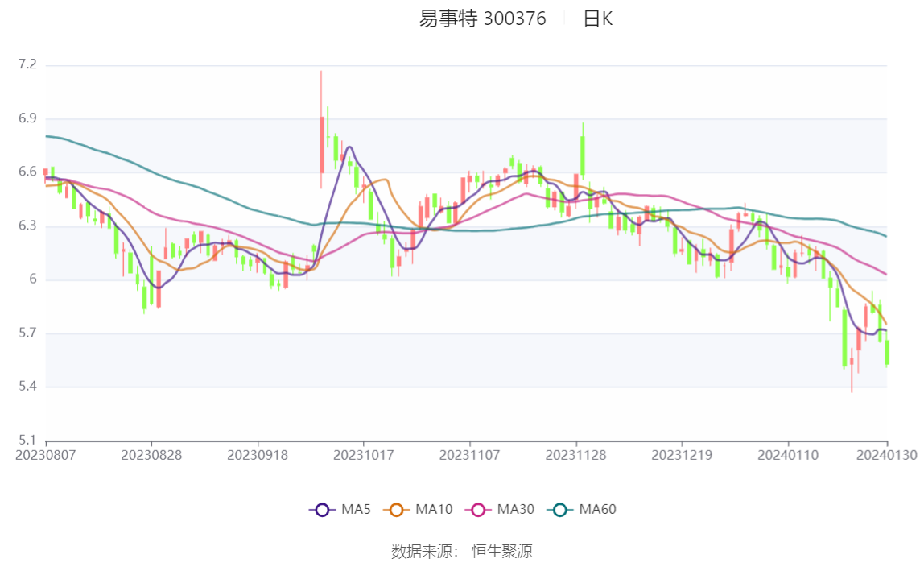Click the 20230828 date axis label
The width and height of the screenshot is (924, 563).
click(x=151, y=456)
